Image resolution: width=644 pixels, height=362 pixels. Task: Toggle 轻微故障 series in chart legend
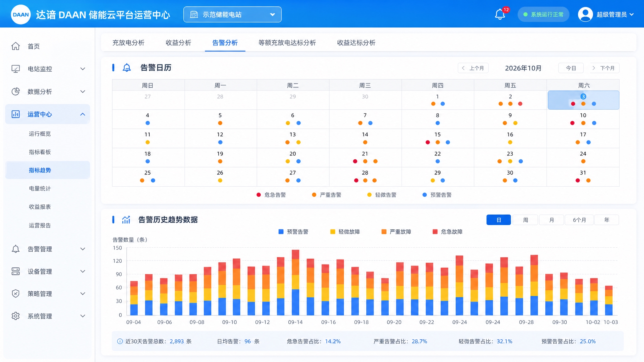[345, 232]
